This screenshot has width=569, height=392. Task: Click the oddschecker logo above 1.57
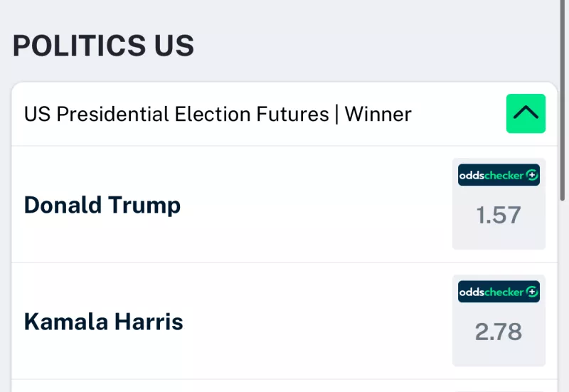click(499, 175)
